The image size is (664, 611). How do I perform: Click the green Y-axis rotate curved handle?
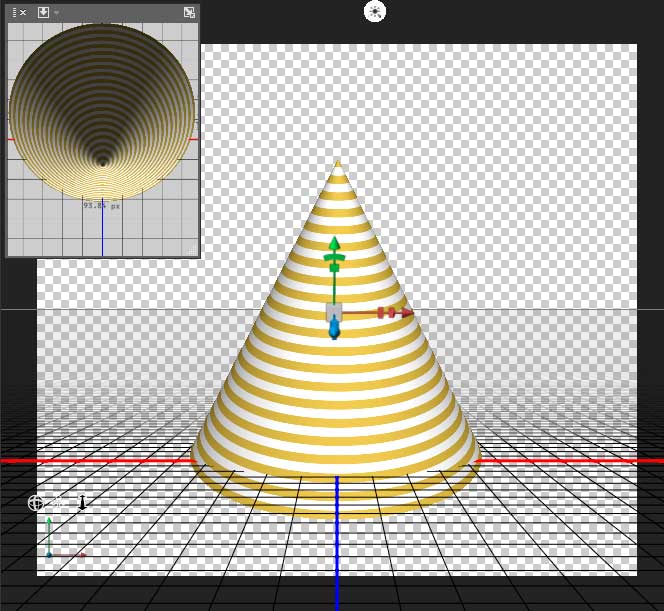(334, 258)
